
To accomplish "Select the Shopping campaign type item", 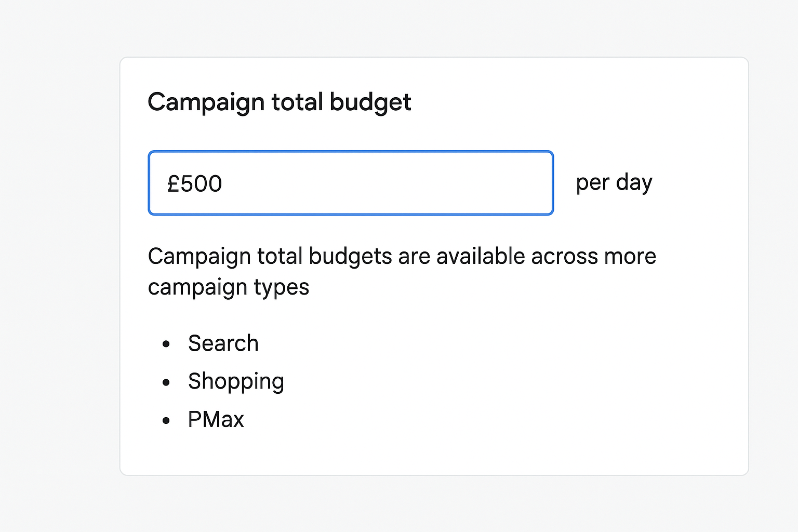I will click(236, 382).
